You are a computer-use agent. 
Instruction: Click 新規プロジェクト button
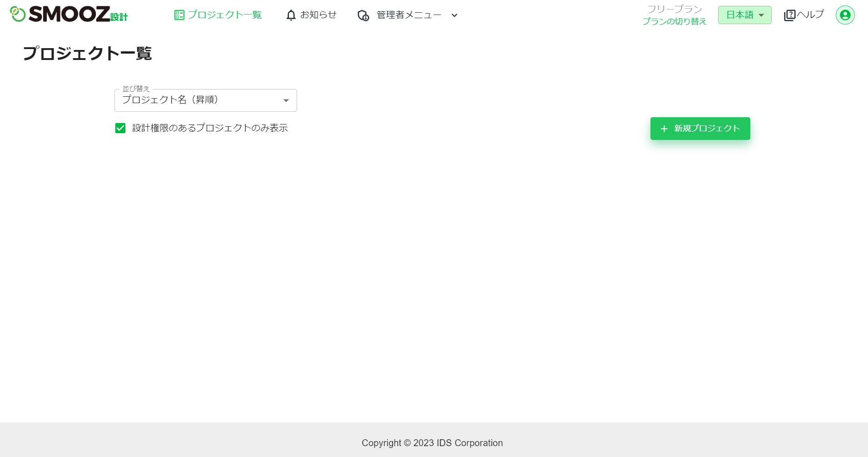tap(700, 129)
